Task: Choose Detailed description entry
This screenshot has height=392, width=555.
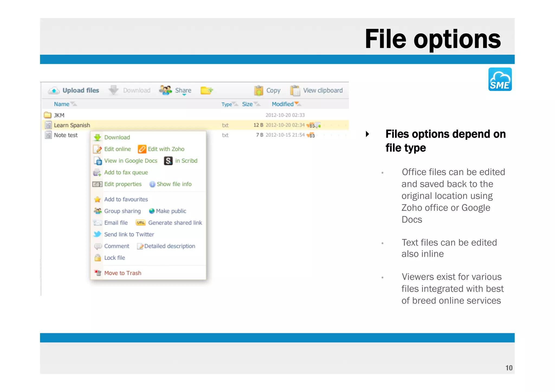Action: pos(170,246)
